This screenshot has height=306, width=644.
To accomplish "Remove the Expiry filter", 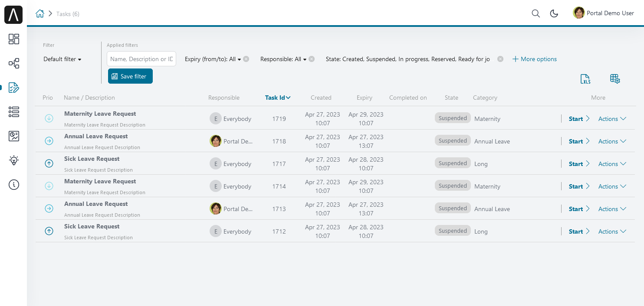I will [246, 59].
